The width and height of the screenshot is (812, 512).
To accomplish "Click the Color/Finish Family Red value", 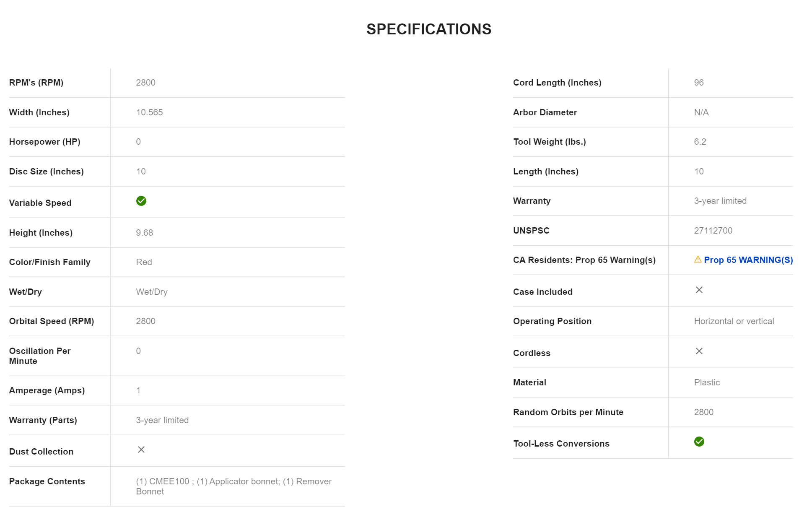I will 144,262.
